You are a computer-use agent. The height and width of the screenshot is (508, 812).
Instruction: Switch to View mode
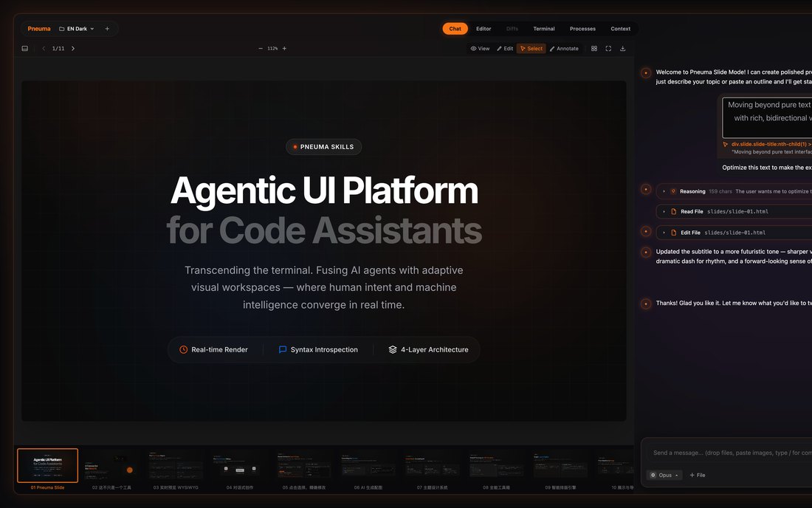pyautogui.click(x=480, y=48)
